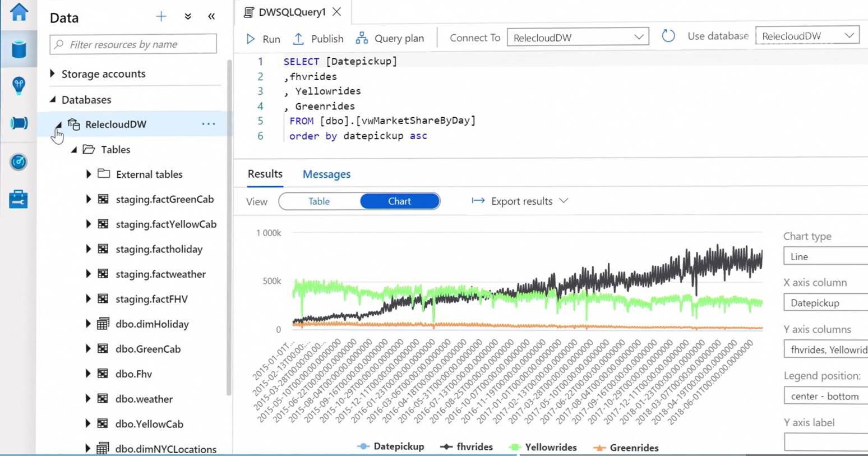Click the Y axis label input field

tap(825, 442)
